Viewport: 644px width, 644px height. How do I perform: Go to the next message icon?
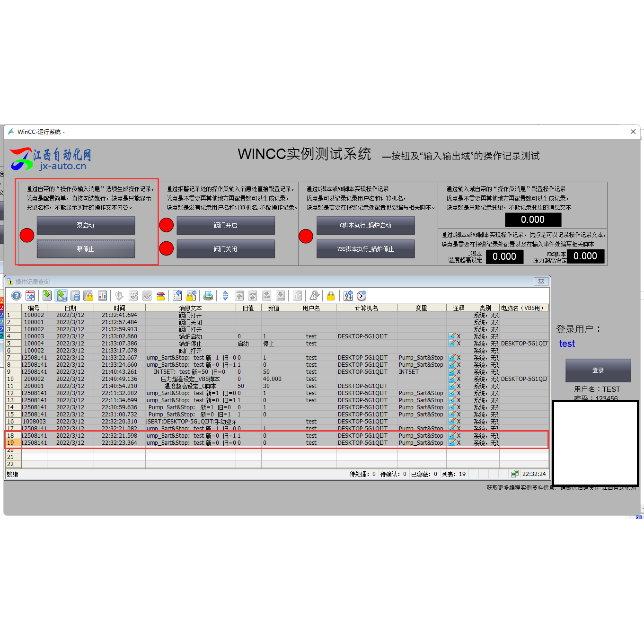(x=267, y=296)
